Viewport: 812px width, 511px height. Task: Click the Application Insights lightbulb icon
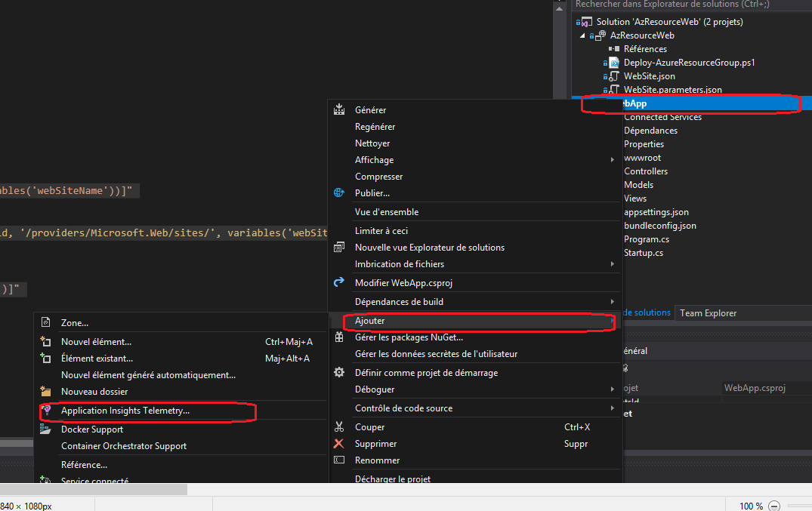click(47, 410)
